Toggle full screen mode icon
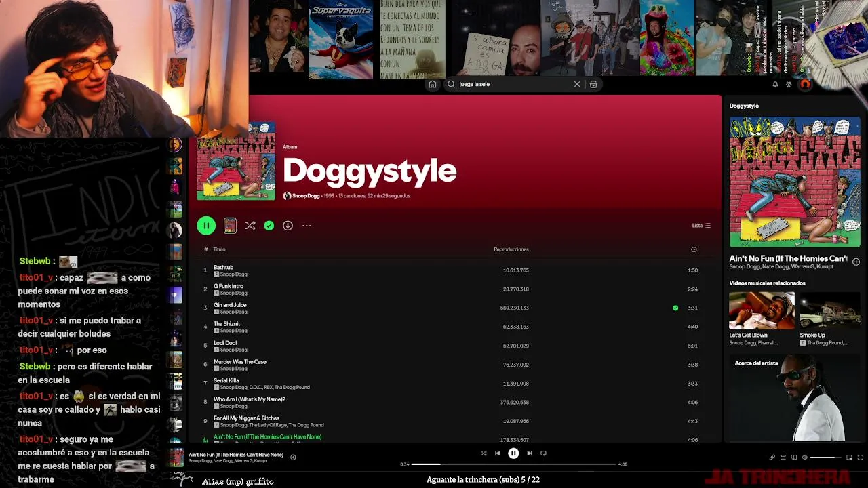This screenshot has height=488, width=868. click(861, 457)
